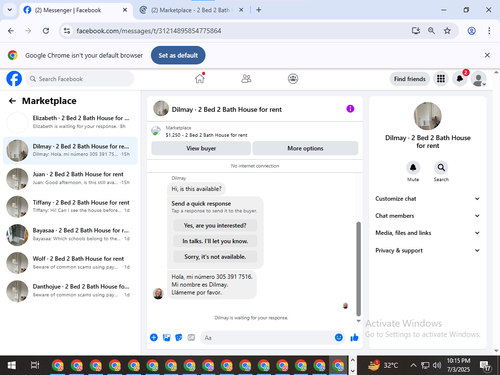Open a new browser tab

pyautogui.click(x=259, y=10)
